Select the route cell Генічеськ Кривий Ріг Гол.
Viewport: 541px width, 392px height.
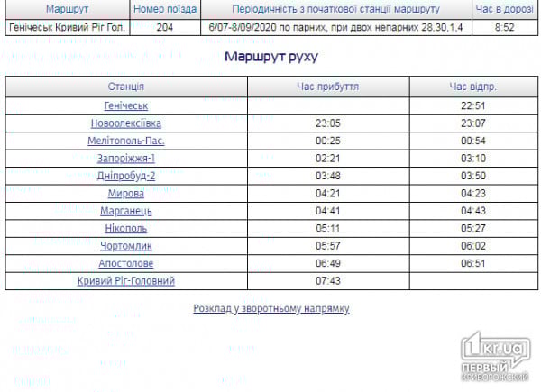coord(68,27)
